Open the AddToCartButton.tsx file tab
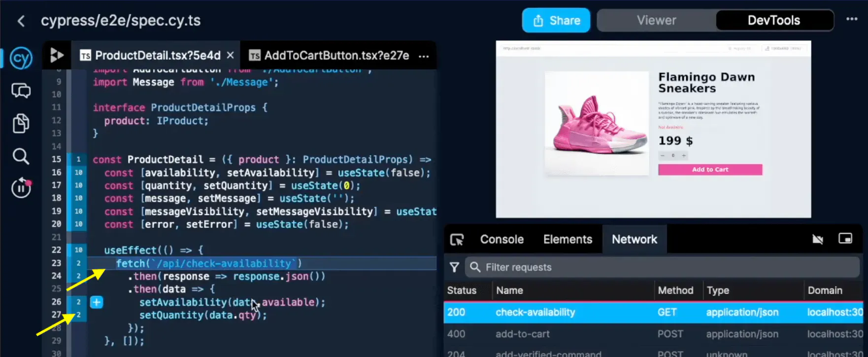868x357 pixels. coord(336,55)
